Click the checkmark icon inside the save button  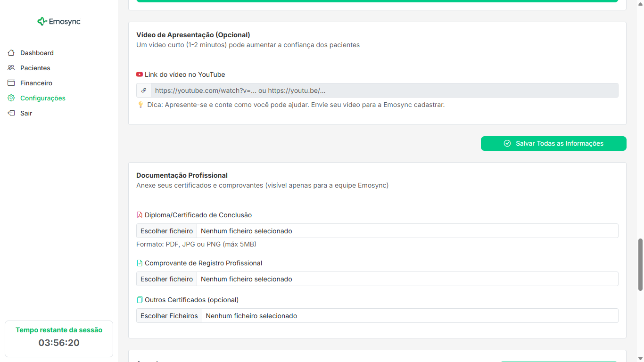[507, 143]
